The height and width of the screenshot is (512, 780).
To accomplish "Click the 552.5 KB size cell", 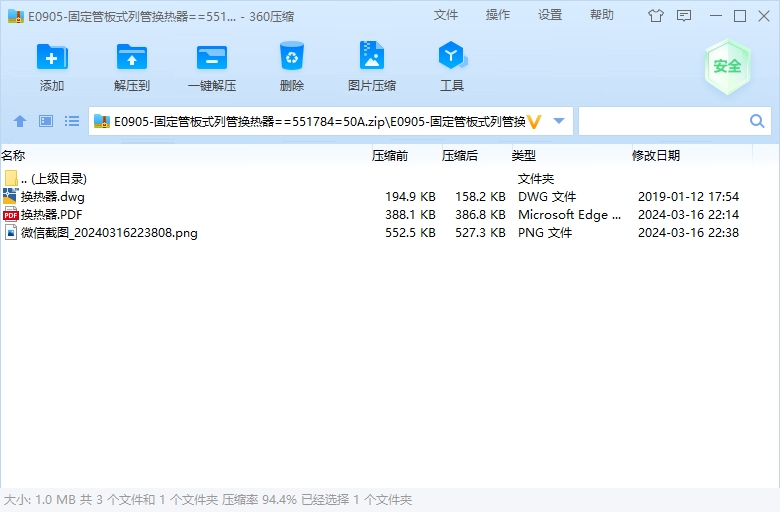I will tap(410, 232).
